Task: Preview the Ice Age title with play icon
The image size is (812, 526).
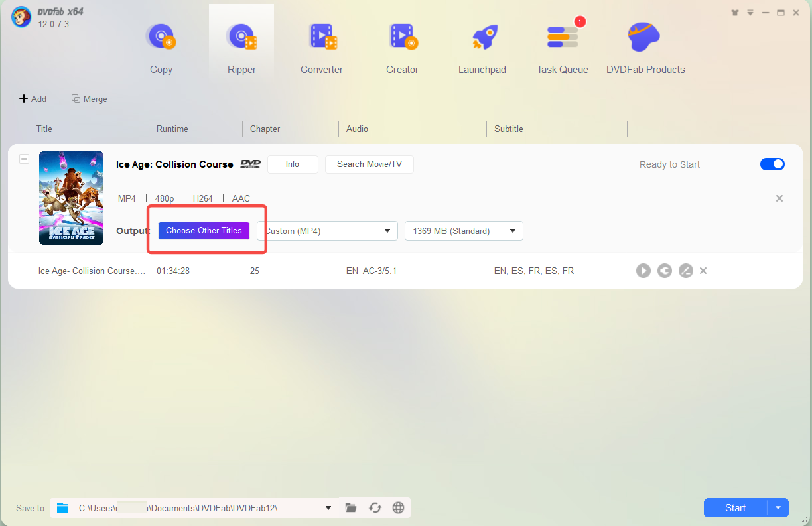Action: 643,271
